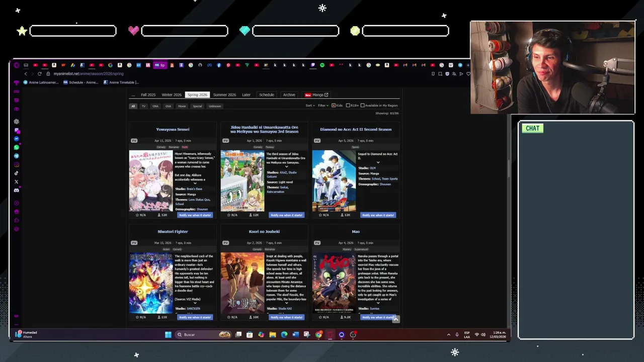Open the Filter dropdown
644x362 pixels.
pyautogui.click(x=323, y=106)
